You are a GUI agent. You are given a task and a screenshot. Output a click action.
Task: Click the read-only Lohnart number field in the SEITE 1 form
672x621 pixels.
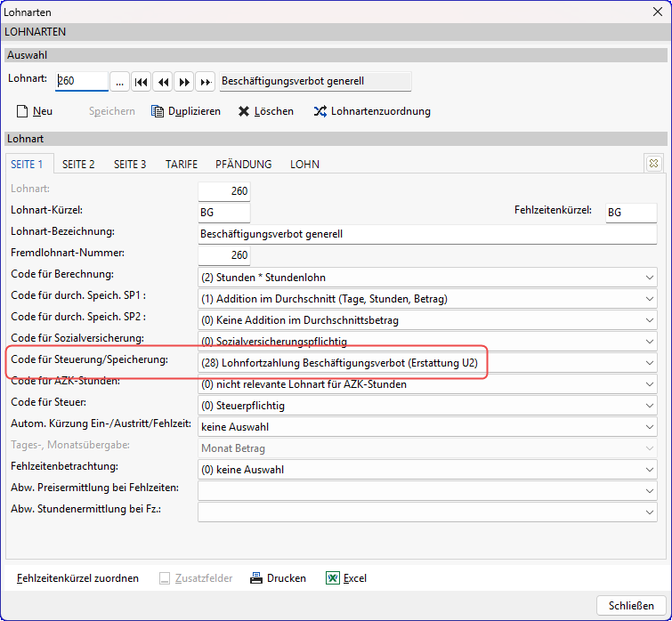[223, 191]
